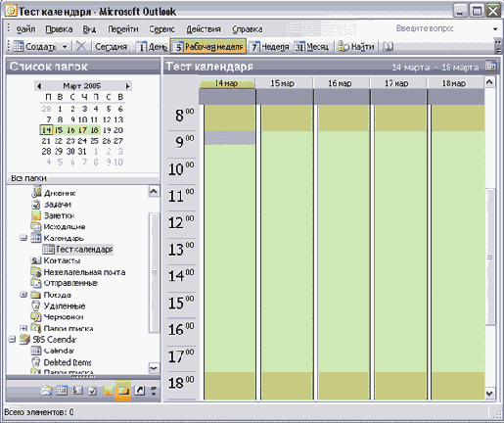Image resolution: width=504 pixels, height=423 pixels.
Task: Open the Действия menu
Action: tap(204, 29)
